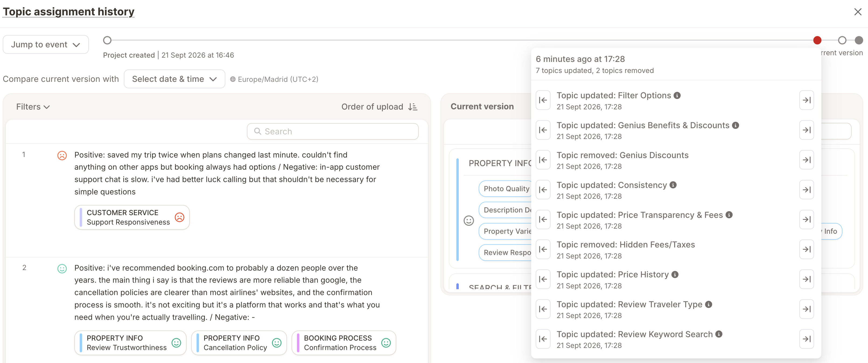The image size is (868, 363).
Task: Click positive sentiment face on review 2
Action: (62, 269)
